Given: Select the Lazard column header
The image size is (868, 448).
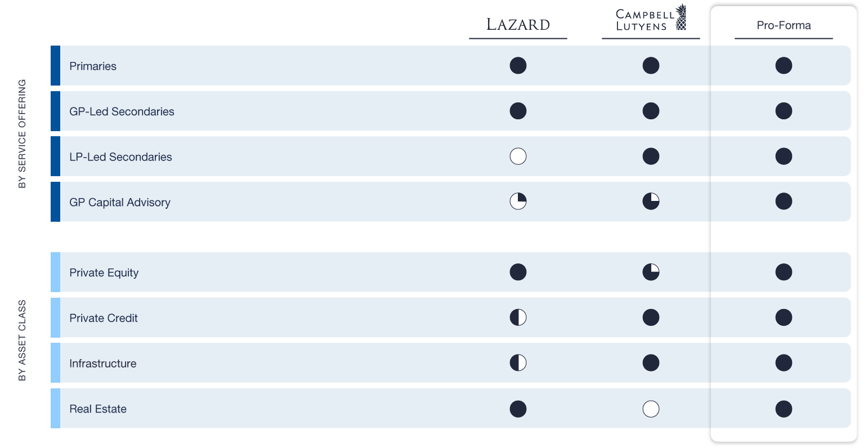Looking at the screenshot, I should (518, 25).
